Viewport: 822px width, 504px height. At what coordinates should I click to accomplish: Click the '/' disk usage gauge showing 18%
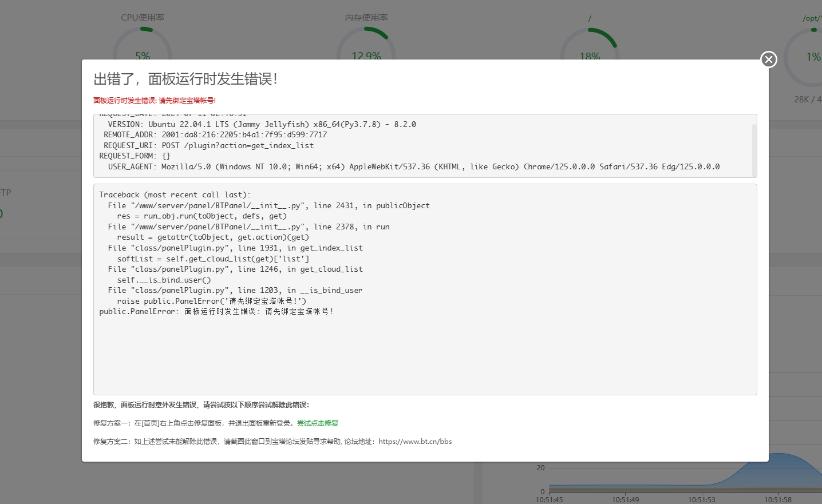point(590,43)
